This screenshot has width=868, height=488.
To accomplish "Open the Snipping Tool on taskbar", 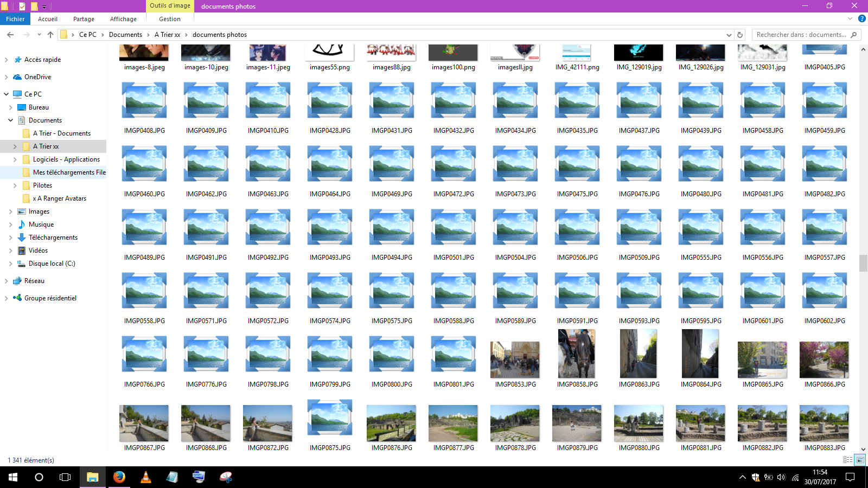I will [226, 477].
